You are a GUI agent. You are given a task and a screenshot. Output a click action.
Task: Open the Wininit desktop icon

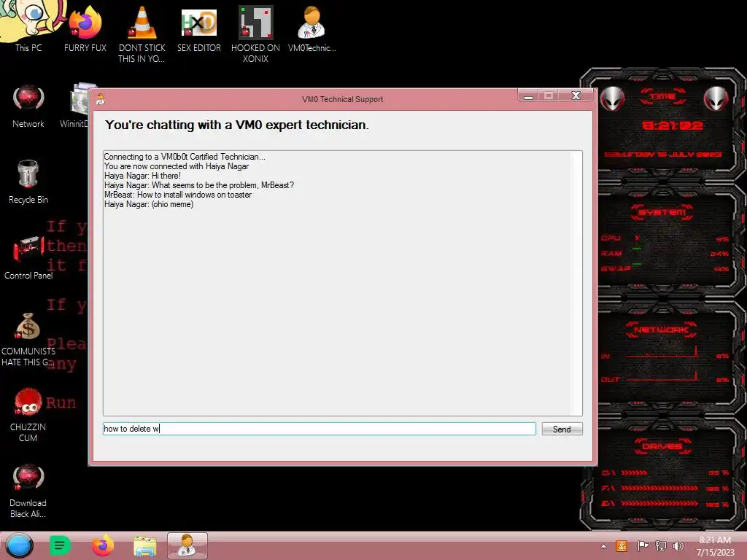76,106
